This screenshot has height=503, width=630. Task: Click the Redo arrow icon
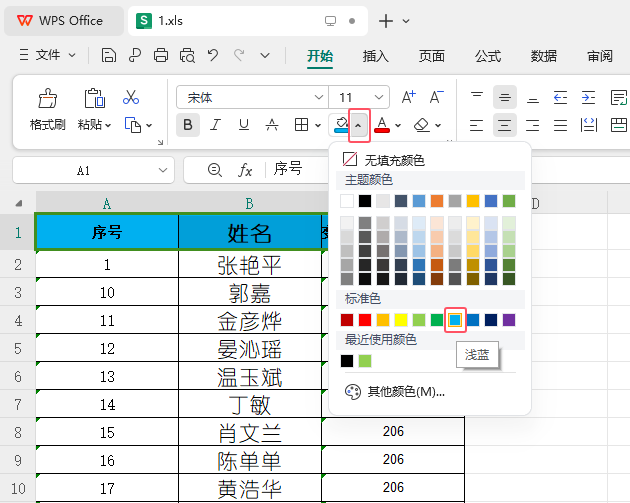(239, 55)
